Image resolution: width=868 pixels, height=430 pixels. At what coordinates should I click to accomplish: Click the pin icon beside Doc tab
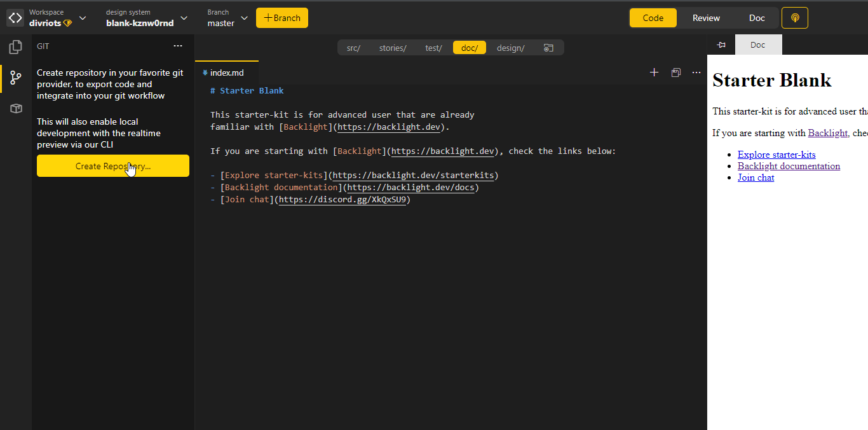[x=721, y=45]
